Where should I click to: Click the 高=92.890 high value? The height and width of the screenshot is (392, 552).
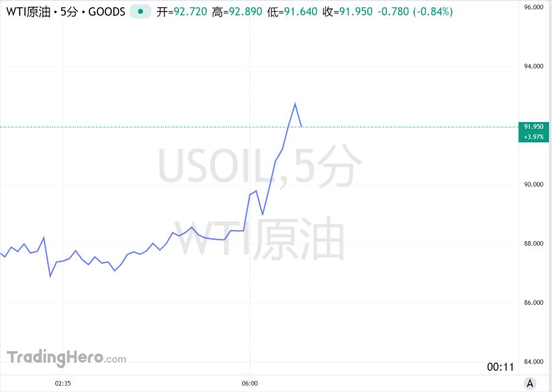(237, 11)
